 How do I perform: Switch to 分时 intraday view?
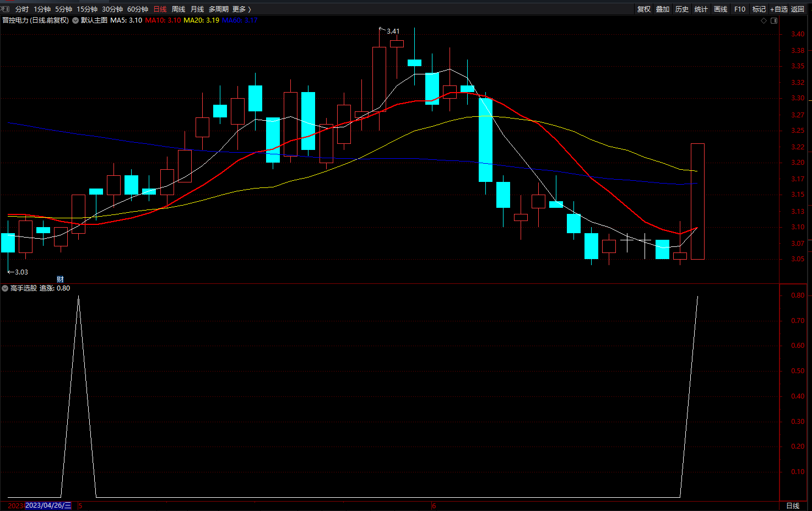tap(22, 9)
